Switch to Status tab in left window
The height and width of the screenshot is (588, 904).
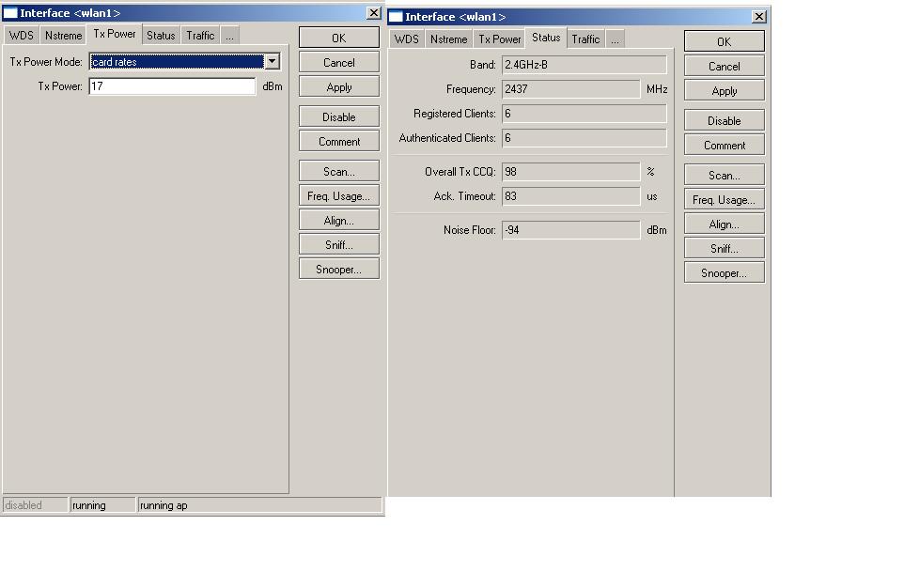(161, 36)
